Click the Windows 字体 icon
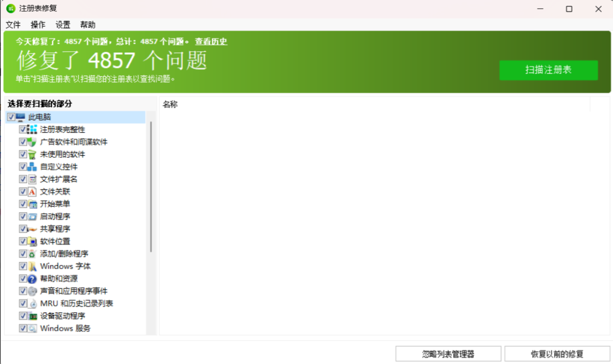 coord(32,266)
